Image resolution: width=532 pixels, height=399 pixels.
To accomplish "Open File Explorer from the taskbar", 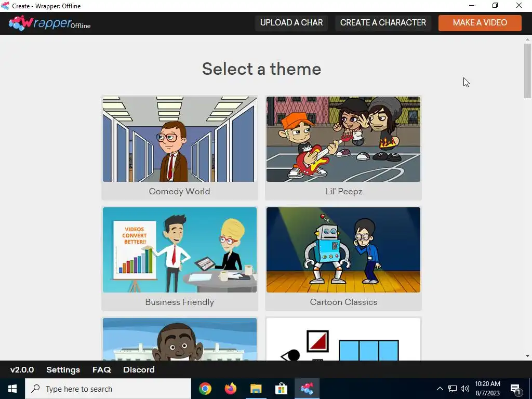I will pos(256,389).
